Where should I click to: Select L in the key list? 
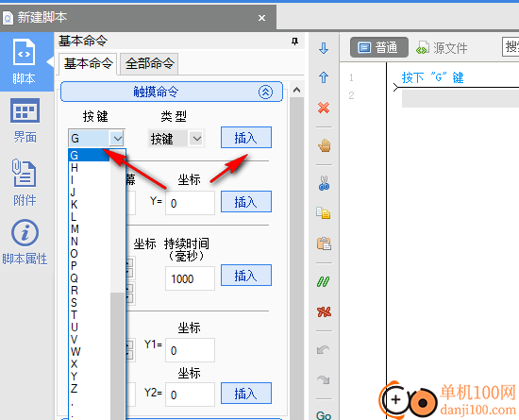tap(89, 217)
